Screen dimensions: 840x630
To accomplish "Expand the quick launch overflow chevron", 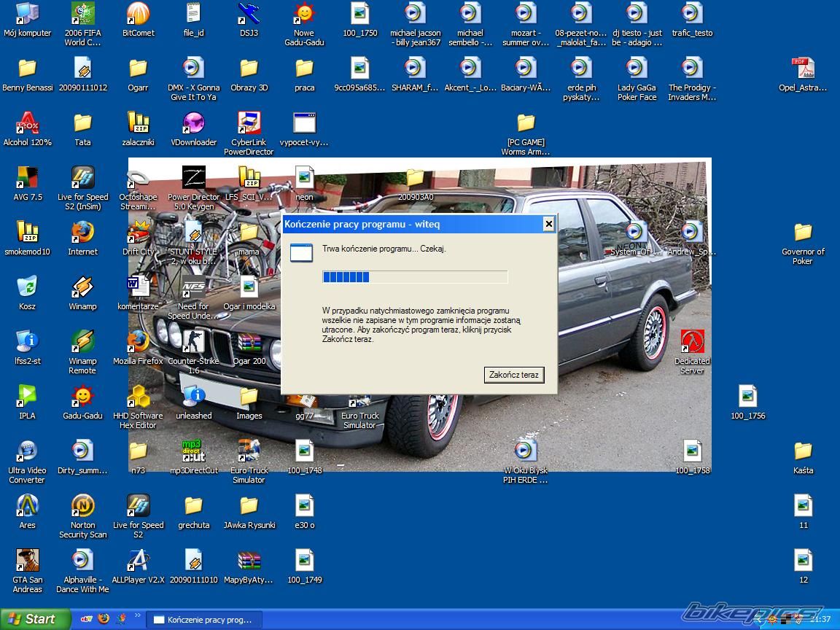I will point(138,617).
